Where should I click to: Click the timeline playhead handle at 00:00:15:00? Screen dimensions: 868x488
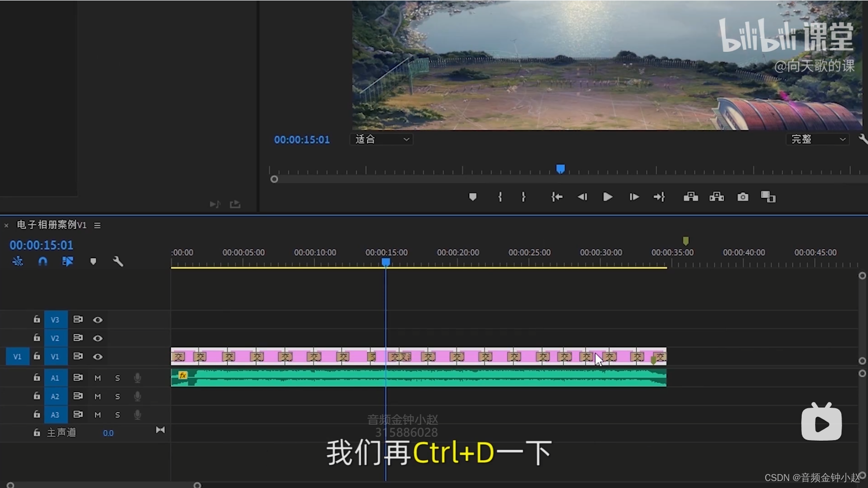pyautogui.click(x=386, y=262)
